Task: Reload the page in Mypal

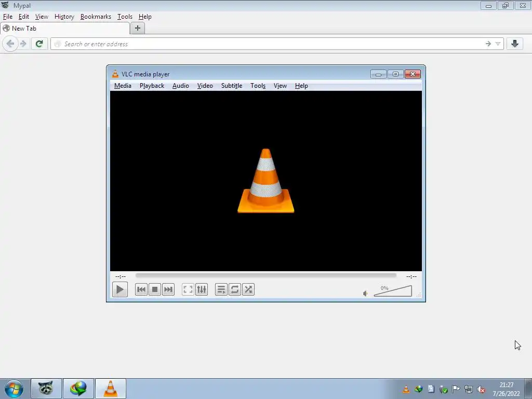Action: [x=39, y=44]
